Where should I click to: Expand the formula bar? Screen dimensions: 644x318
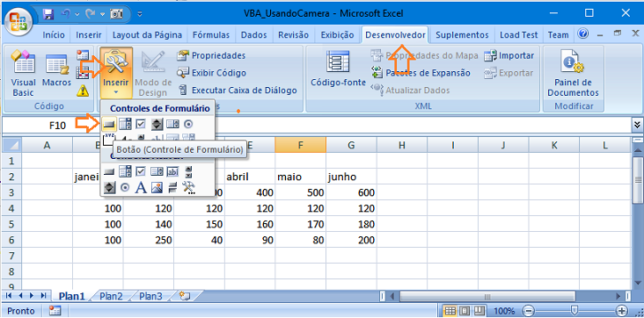point(637,125)
